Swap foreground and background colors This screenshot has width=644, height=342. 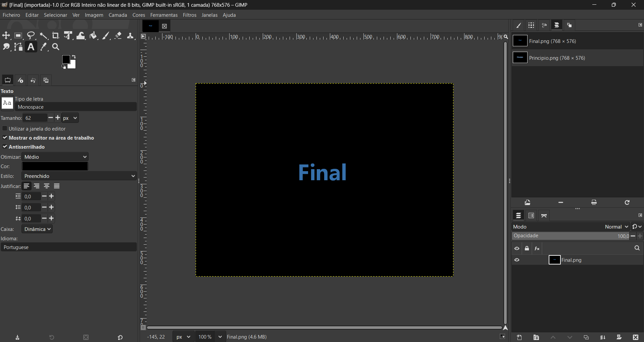[x=74, y=57]
